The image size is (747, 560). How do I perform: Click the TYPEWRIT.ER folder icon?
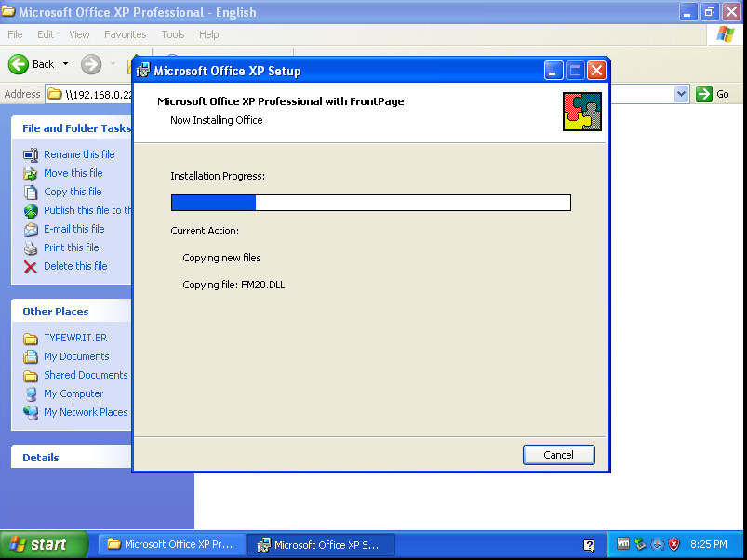[31, 339]
